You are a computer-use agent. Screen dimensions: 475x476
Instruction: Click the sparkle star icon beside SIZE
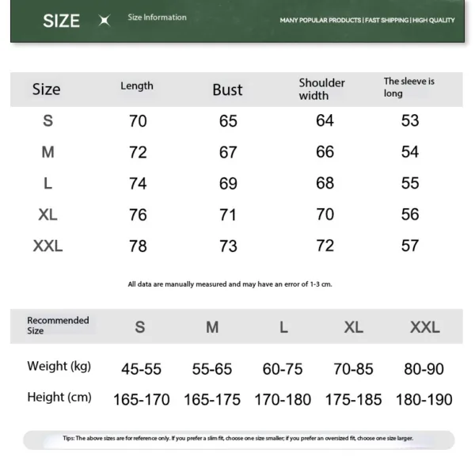tap(104, 21)
